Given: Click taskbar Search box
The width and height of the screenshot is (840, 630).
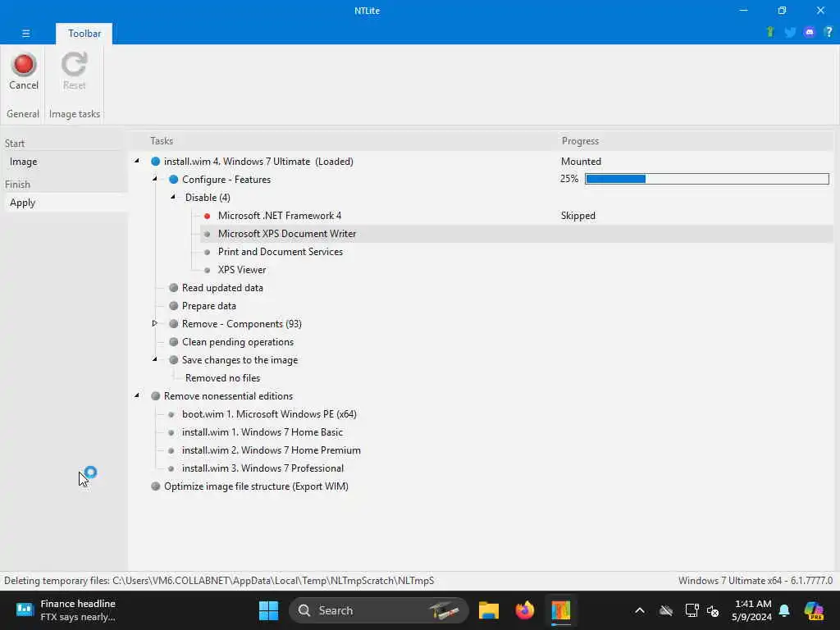Looking at the screenshot, I should (x=379, y=610).
